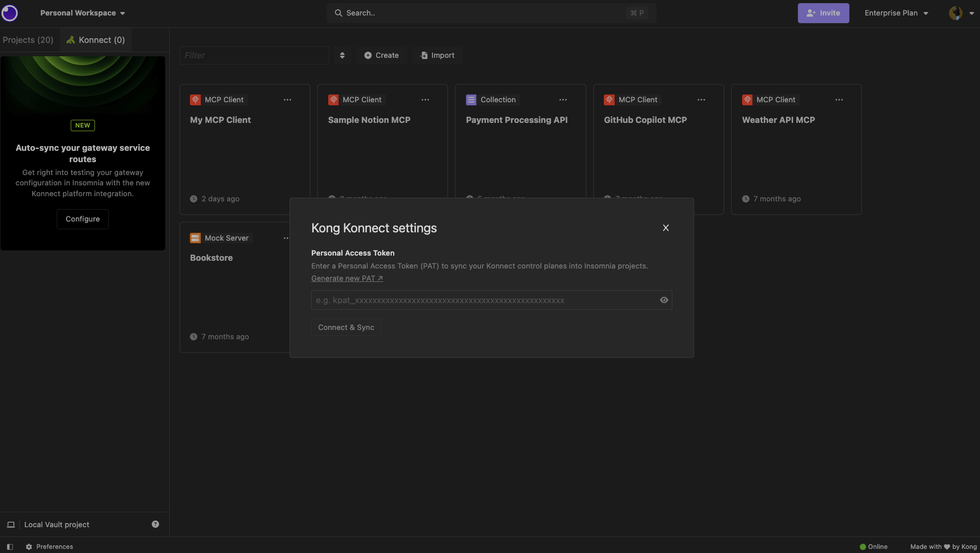Open the options menu for Sample Notion MCP
The width and height of the screenshot is (980, 553).
pos(425,100)
